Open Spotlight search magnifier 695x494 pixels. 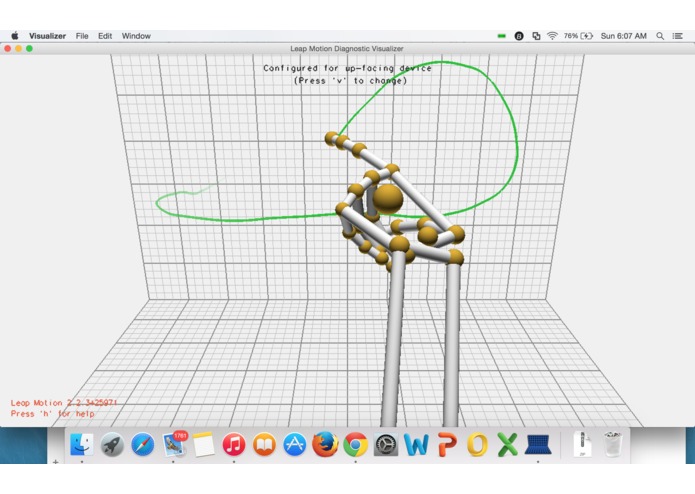point(660,36)
